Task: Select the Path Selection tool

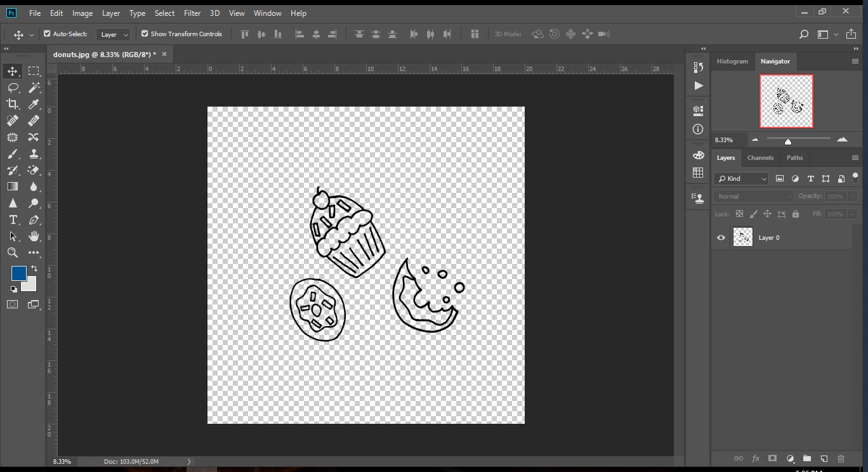Action: [13, 236]
